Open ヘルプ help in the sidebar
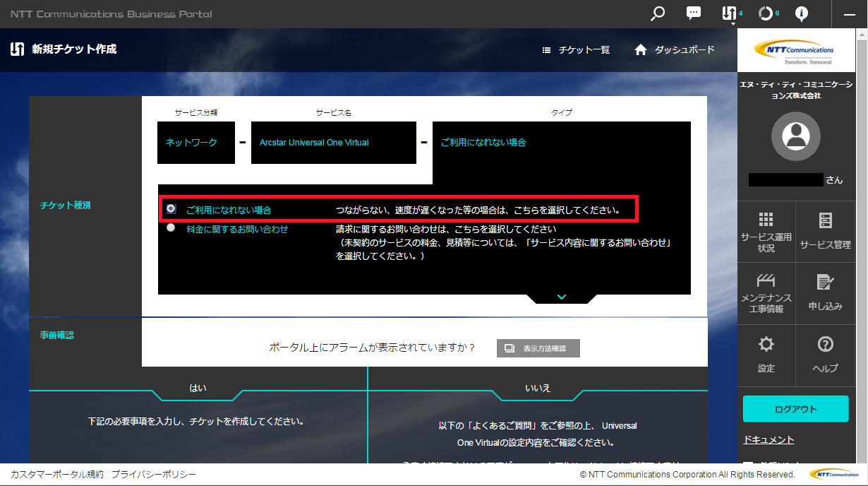 825,355
